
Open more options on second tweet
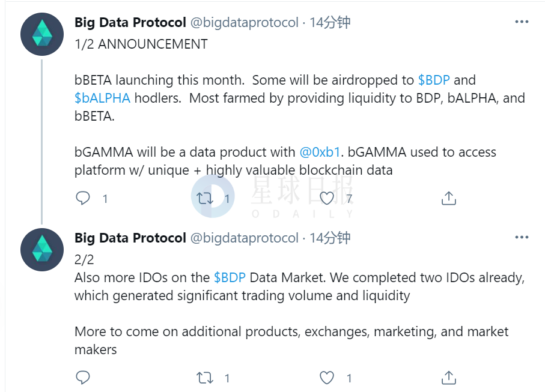[522, 238]
